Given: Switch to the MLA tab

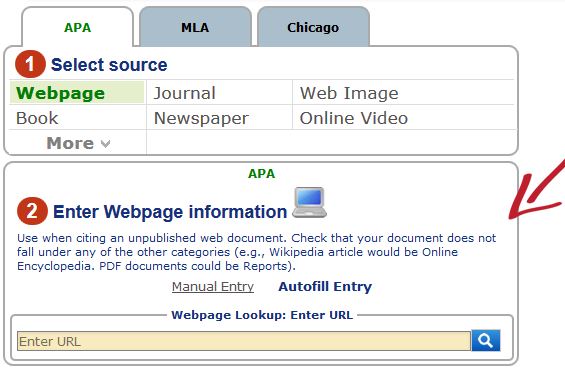Looking at the screenshot, I should pos(195,27).
